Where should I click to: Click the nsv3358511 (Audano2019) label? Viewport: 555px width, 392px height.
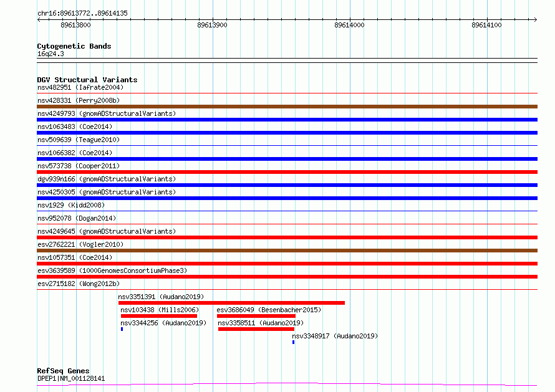point(261,323)
